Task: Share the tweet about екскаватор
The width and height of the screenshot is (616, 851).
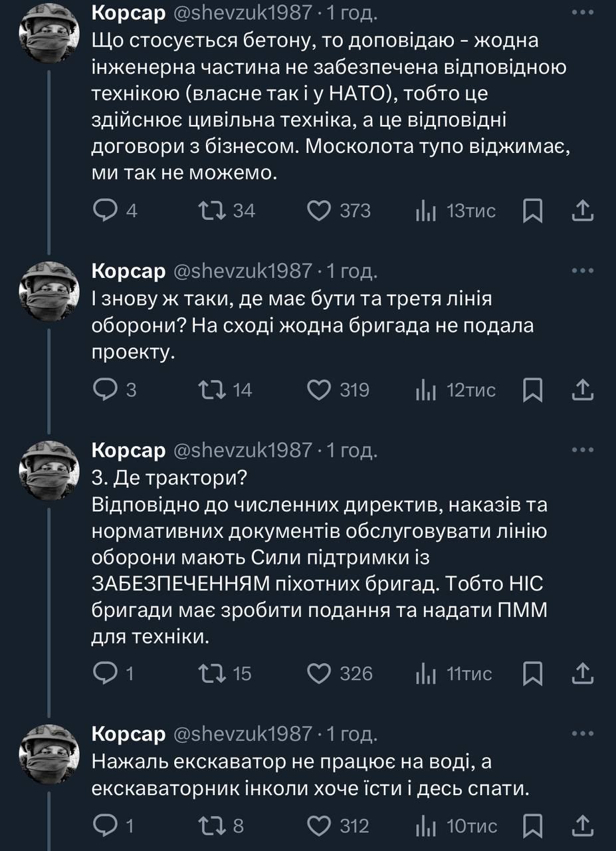Action: coord(582,826)
